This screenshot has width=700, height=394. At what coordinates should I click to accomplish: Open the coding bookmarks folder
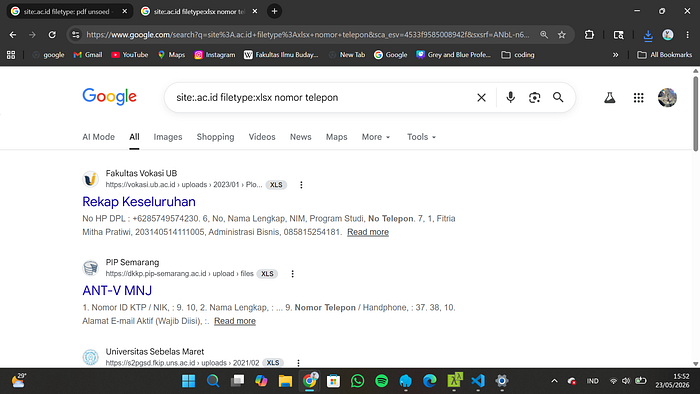coord(518,55)
